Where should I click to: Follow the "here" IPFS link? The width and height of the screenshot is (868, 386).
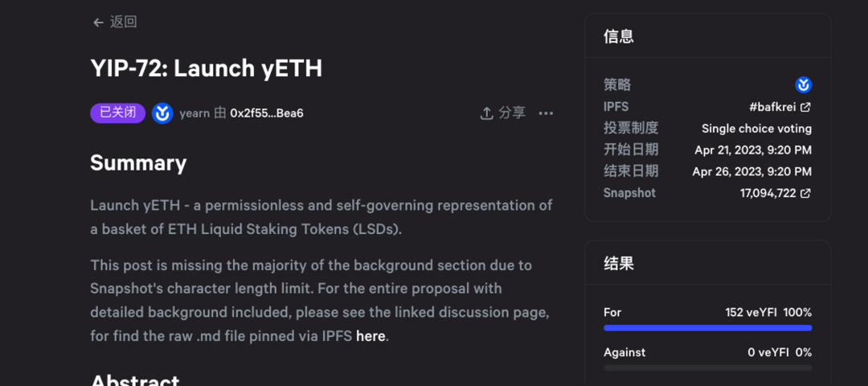[371, 336]
